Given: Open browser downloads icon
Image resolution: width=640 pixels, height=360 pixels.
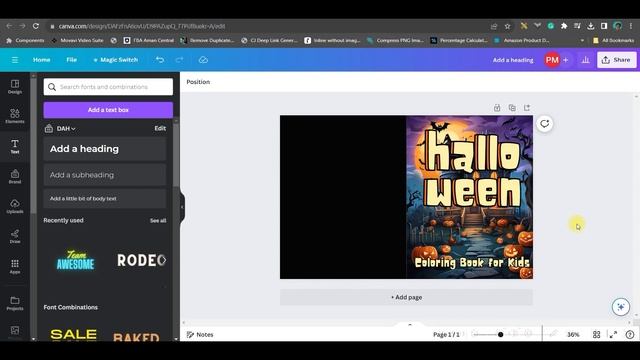Looking at the screenshot, I should (x=590, y=26).
